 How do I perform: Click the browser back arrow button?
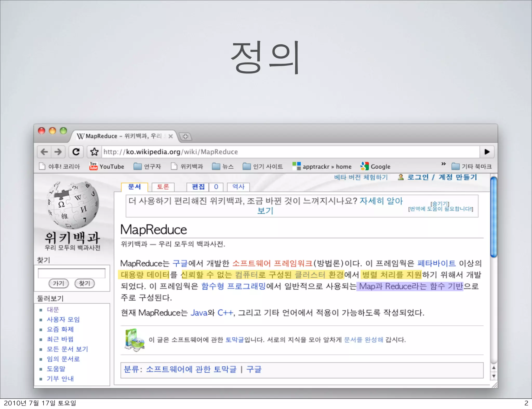point(44,152)
